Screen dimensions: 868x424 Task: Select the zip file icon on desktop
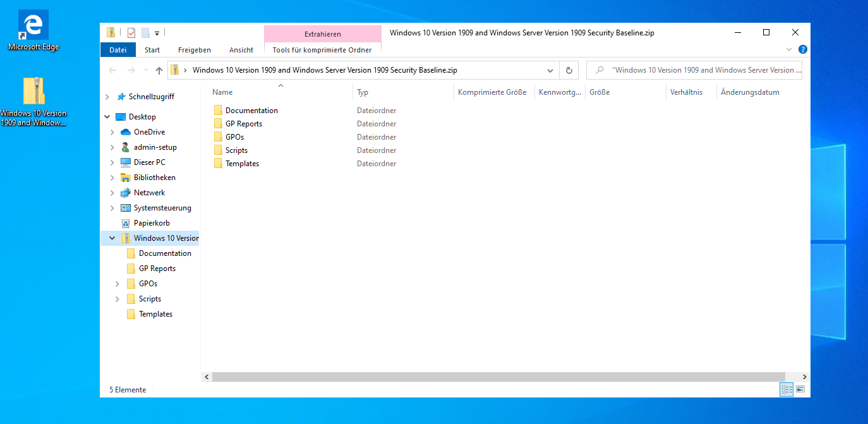(x=33, y=101)
